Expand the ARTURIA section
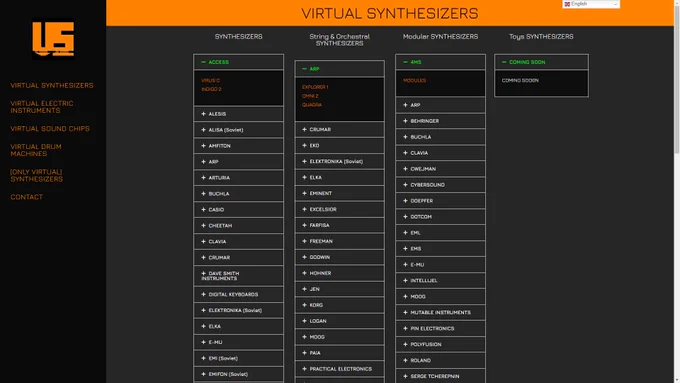This screenshot has width=680, height=383. point(239,177)
